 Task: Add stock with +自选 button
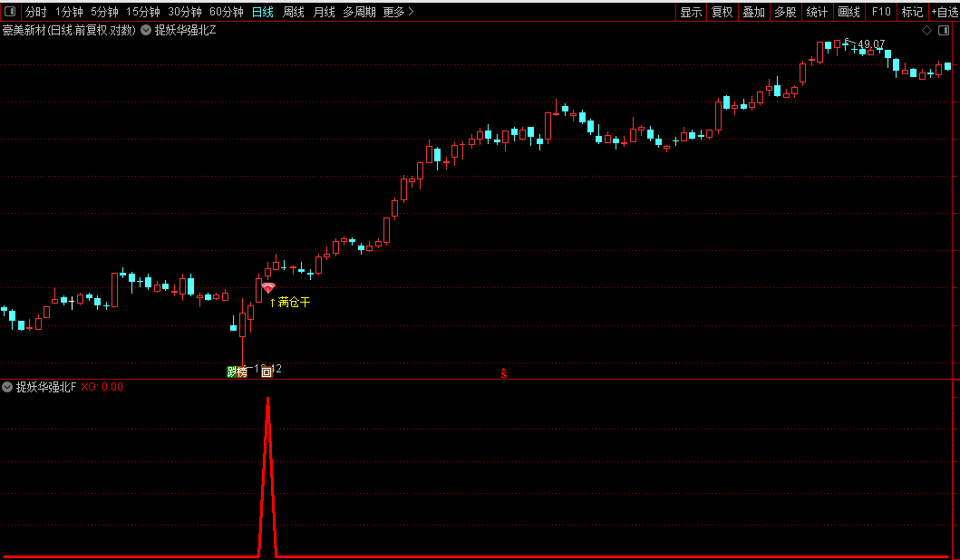[944, 12]
